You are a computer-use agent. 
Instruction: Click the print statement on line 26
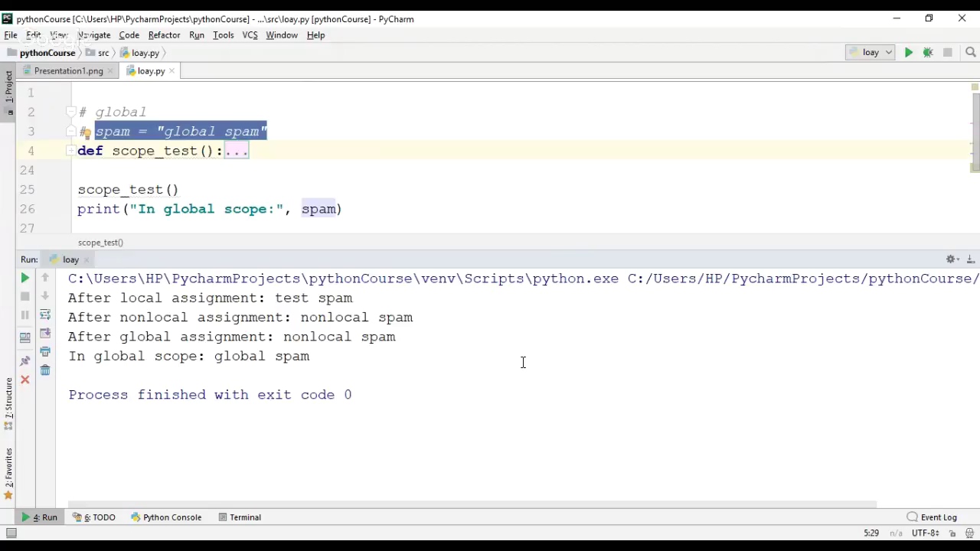[x=210, y=209]
